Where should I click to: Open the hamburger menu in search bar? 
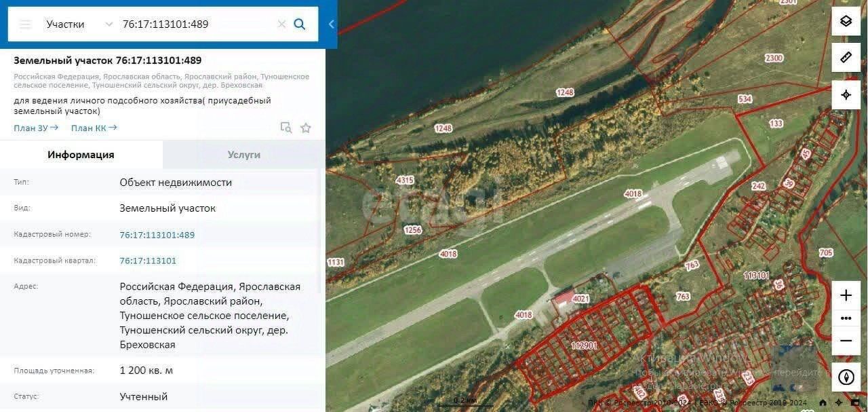25,24
